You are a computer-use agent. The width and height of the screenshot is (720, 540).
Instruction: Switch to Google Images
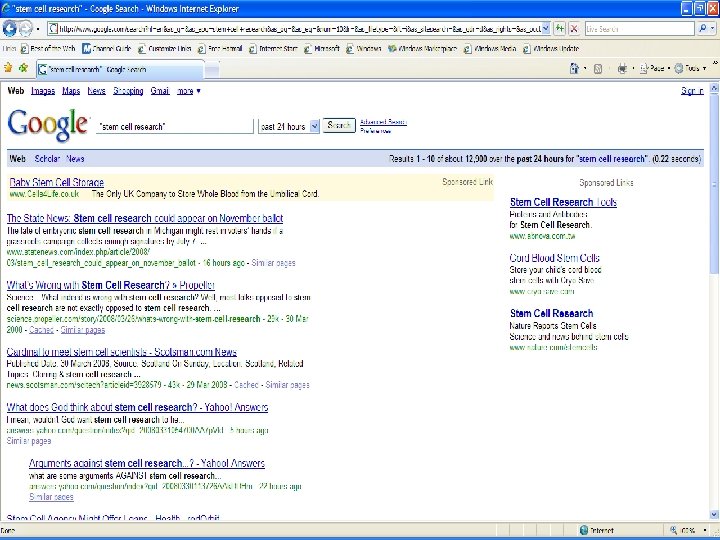(x=43, y=91)
